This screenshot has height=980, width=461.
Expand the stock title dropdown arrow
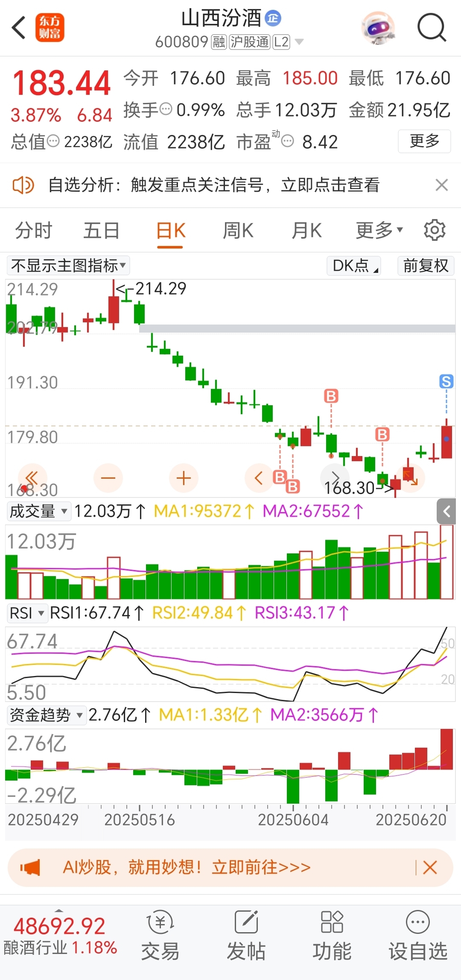coord(299,42)
